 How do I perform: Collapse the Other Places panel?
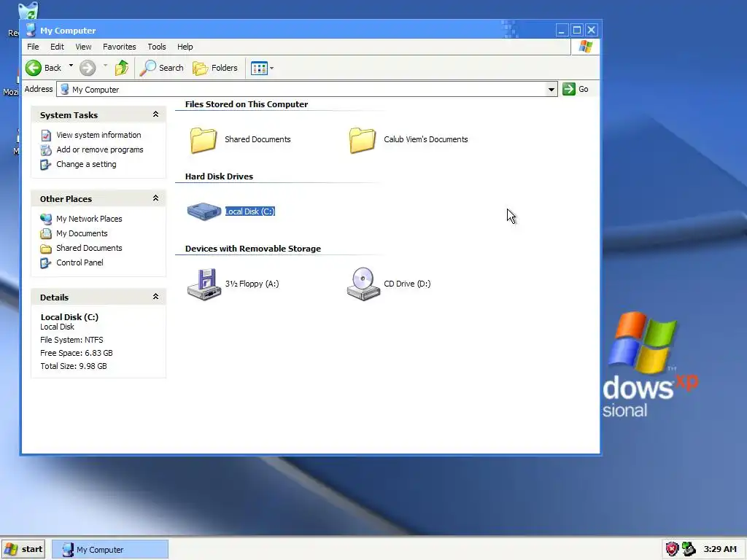click(x=155, y=198)
